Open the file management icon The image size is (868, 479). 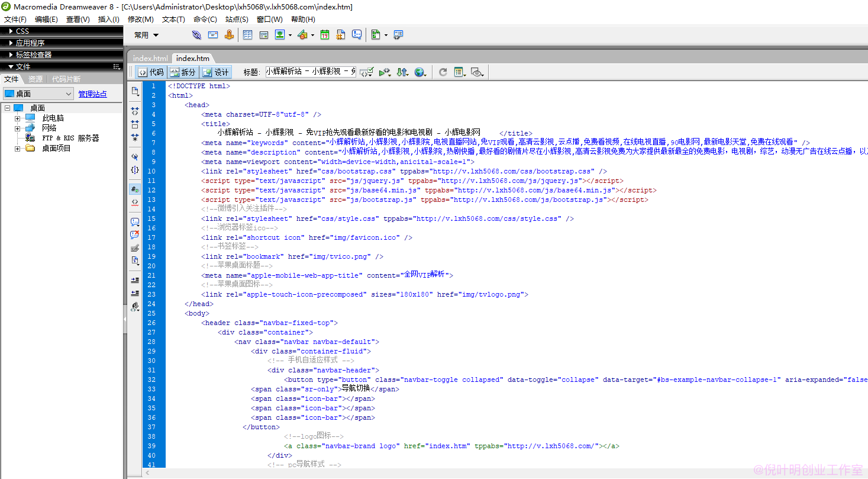pos(402,72)
